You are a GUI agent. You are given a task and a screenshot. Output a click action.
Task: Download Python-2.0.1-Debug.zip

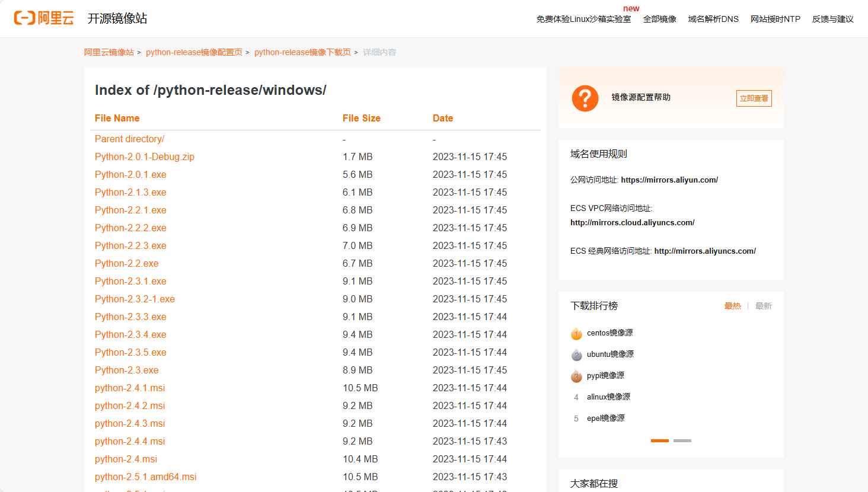[145, 156]
